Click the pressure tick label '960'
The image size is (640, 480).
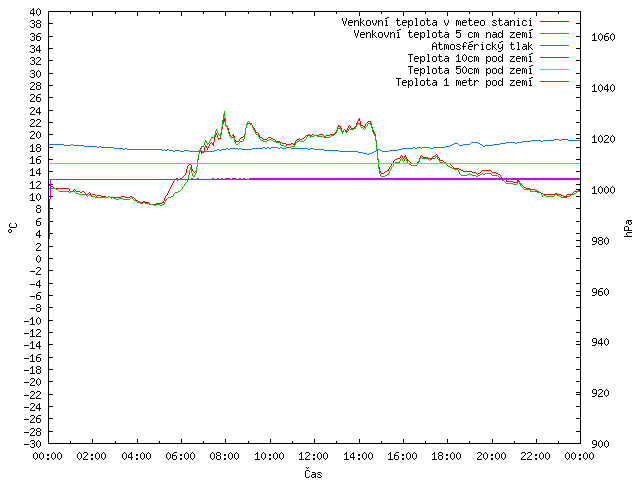pyautogui.click(x=600, y=292)
